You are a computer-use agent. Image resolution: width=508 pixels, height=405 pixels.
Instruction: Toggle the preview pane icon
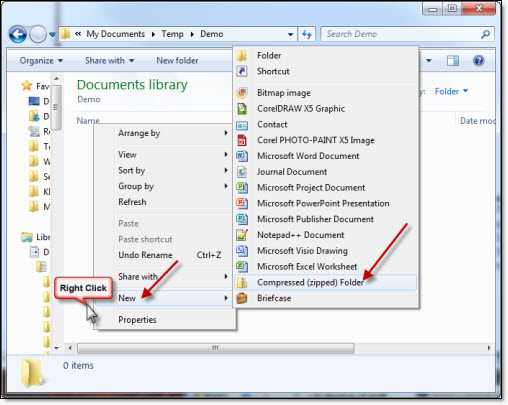coord(453,61)
